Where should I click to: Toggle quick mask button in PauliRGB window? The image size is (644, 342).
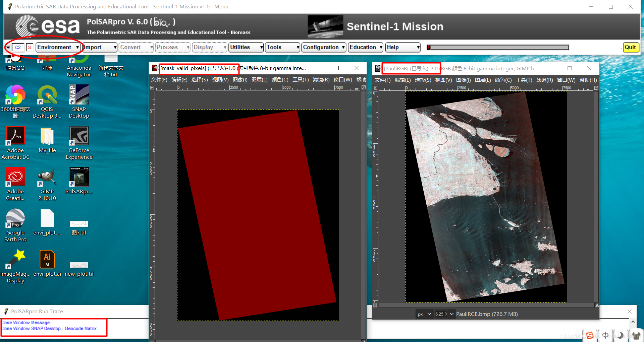coord(375,305)
